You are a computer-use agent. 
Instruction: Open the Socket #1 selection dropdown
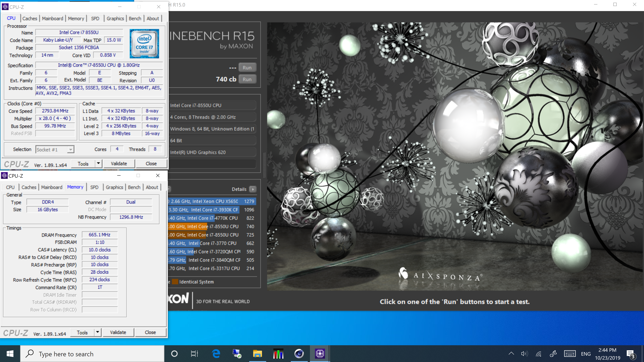point(55,150)
